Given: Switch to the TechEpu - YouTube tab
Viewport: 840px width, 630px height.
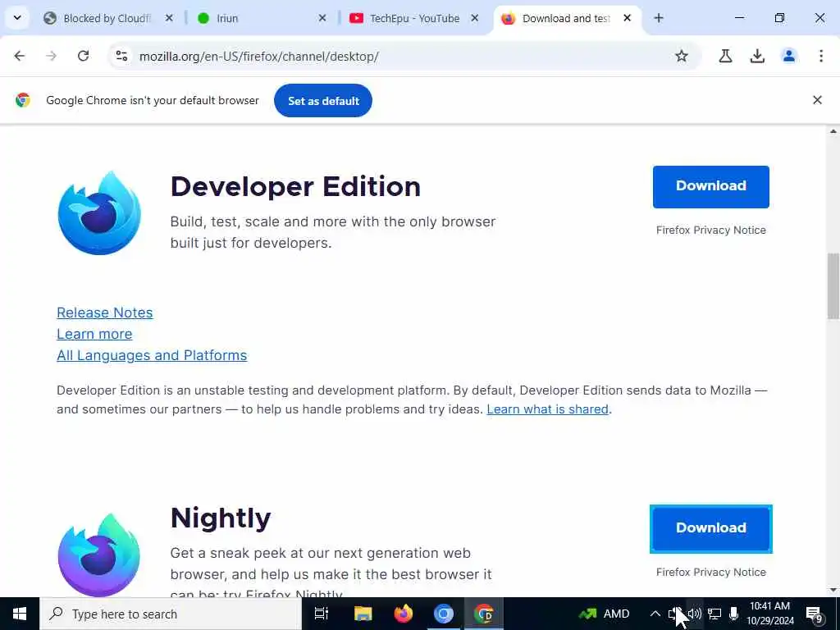Looking at the screenshot, I should pos(414,18).
